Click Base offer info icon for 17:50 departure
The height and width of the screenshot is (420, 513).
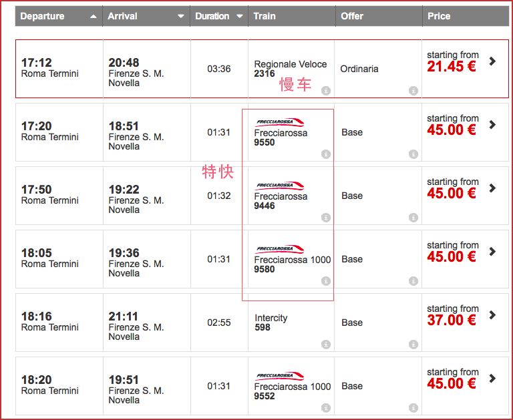pos(413,218)
